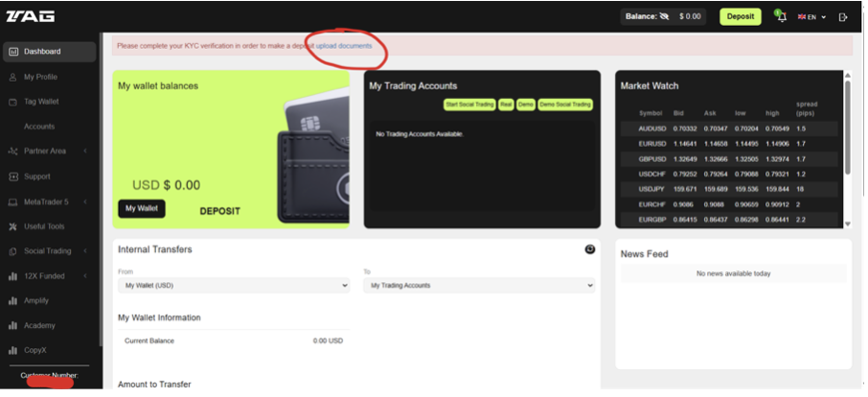Expand the 12X Funded chevron

pos(85,276)
